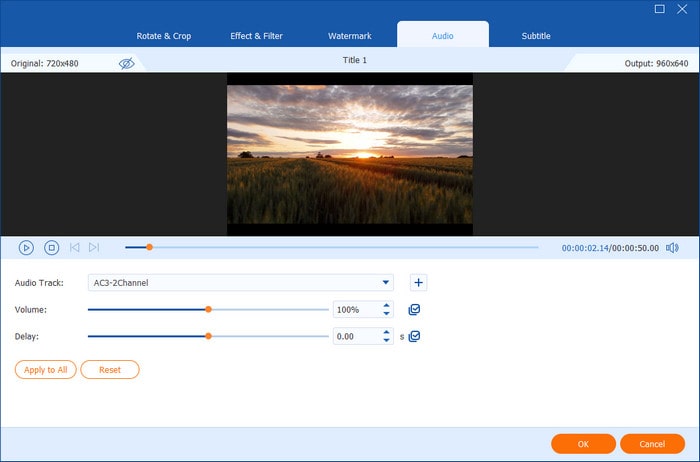Skip to next frame
This screenshot has width=700, height=462.
pos(94,247)
